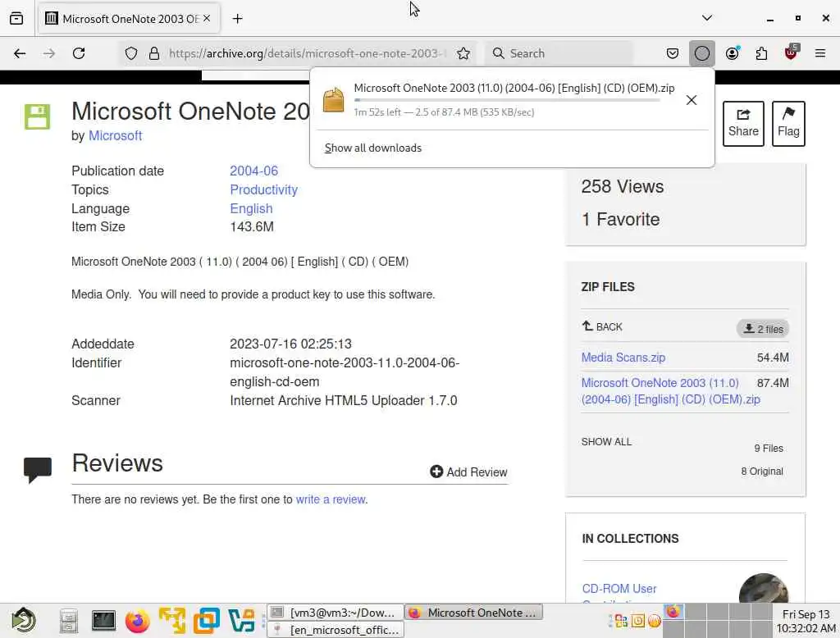The height and width of the screenshot is (638, 840).
Task: Open uBlock Origin extension icon
Action: (792, 52)
